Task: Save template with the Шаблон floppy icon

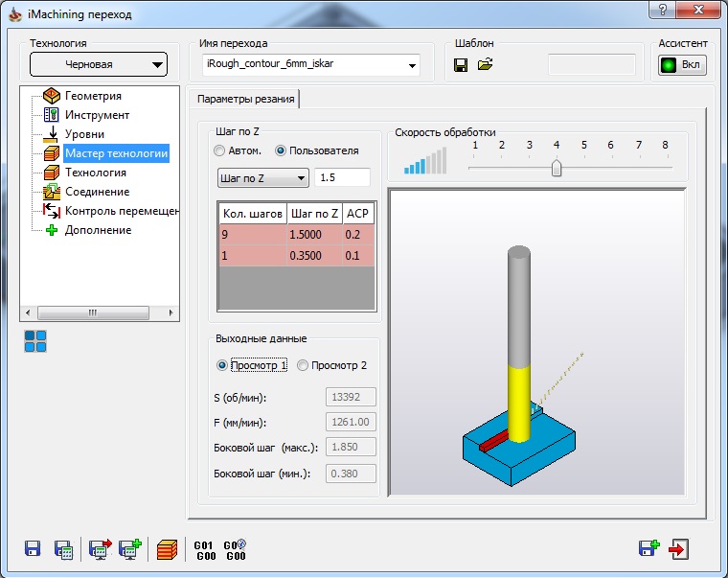Action: [x=461, y=65]
